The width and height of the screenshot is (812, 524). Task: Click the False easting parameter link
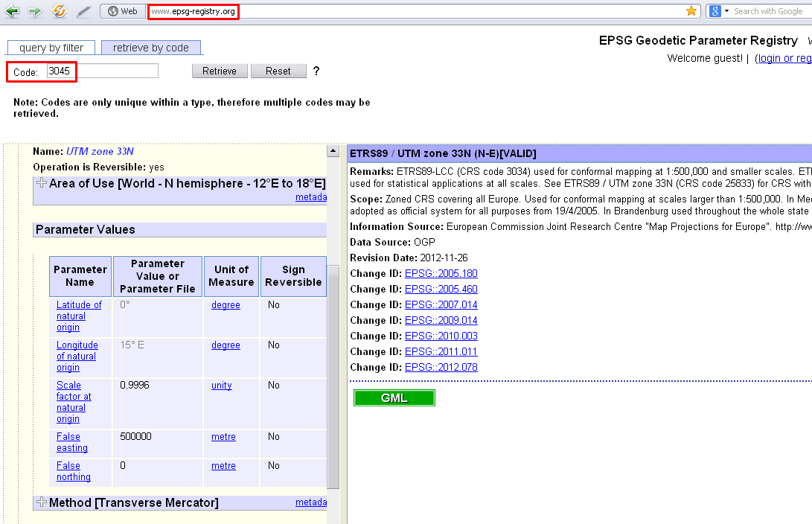pos(71,442)
